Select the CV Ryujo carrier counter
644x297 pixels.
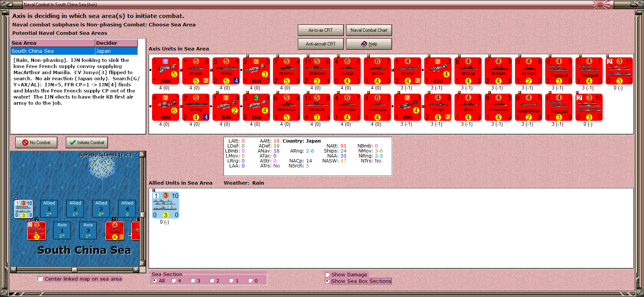[196, 71]
